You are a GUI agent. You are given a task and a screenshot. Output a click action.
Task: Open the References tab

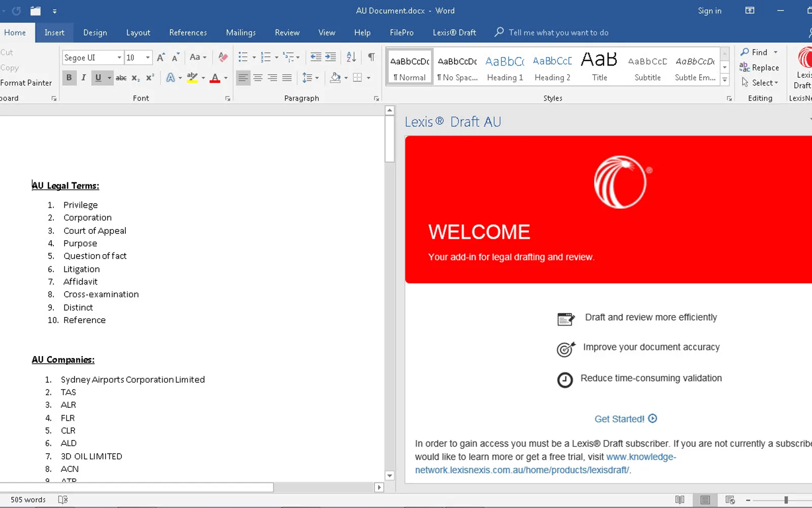[188, 33]
